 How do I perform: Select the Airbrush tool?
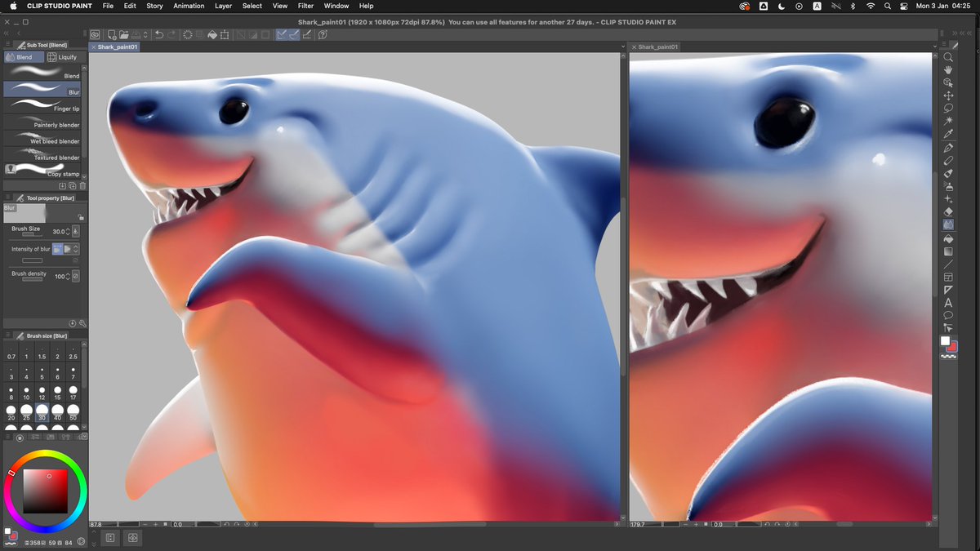tap(948, 186)
